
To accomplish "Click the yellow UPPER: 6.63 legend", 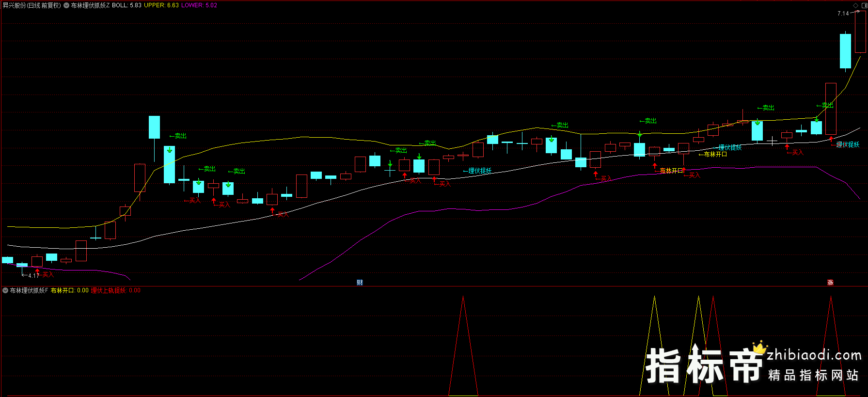I will 161,5.
